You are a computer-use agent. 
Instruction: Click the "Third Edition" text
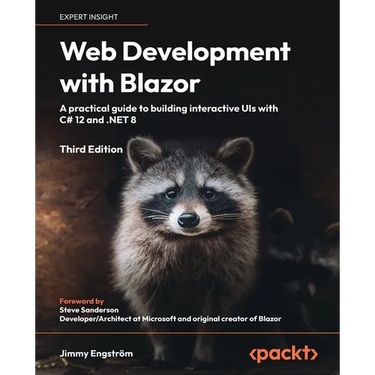point(91,149)
